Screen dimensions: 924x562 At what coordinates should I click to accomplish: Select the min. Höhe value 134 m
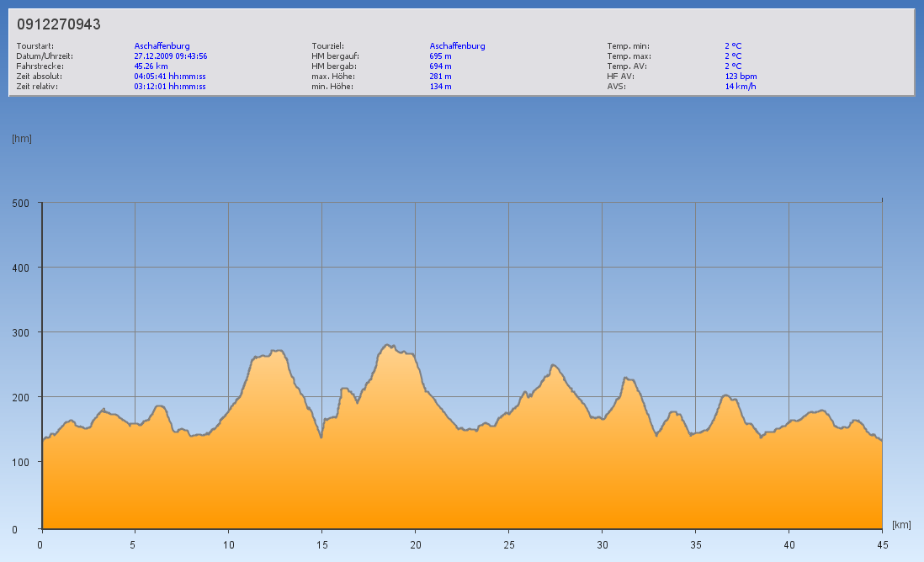441,86
